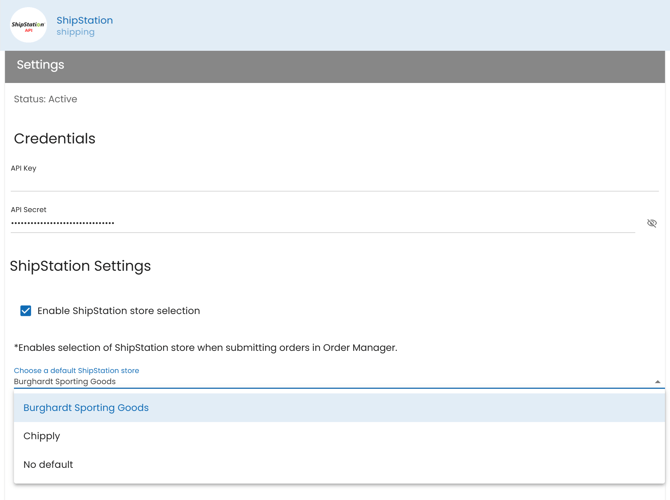
Task: Click the Status: Active text
Action: 45,99
